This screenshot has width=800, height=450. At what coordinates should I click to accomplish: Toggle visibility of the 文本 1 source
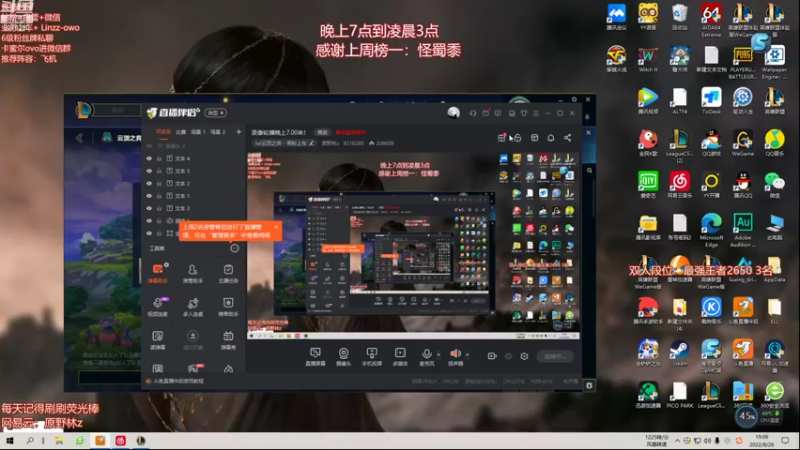coord(149,196)
